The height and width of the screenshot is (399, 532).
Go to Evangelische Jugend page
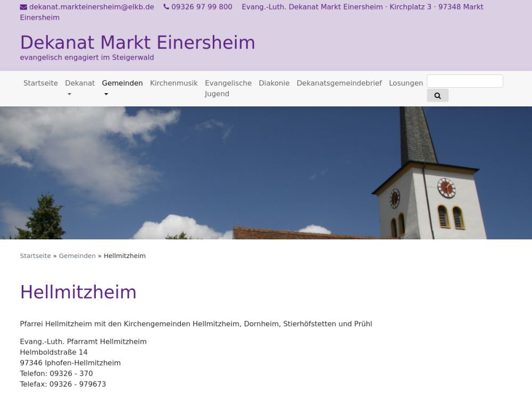pyautogui.click(x=228, y=88)
